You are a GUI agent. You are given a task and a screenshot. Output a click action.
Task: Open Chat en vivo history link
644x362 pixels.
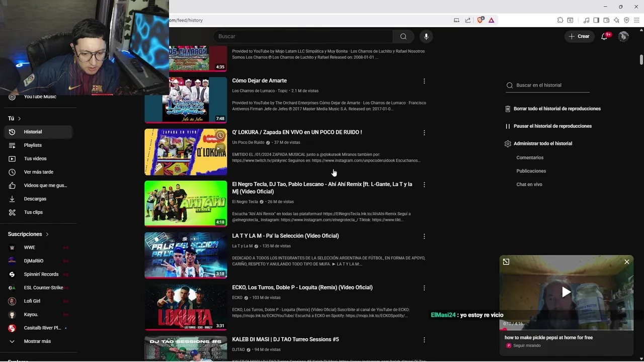529,185
